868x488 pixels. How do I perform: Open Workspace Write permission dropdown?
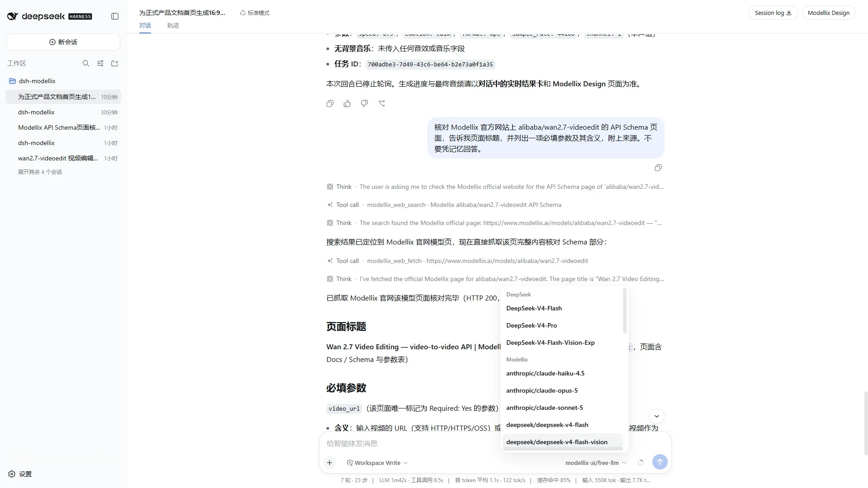377,463
